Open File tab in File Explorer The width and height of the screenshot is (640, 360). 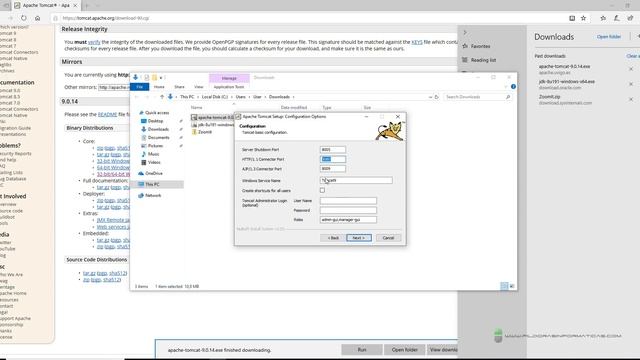click(140, 87)
